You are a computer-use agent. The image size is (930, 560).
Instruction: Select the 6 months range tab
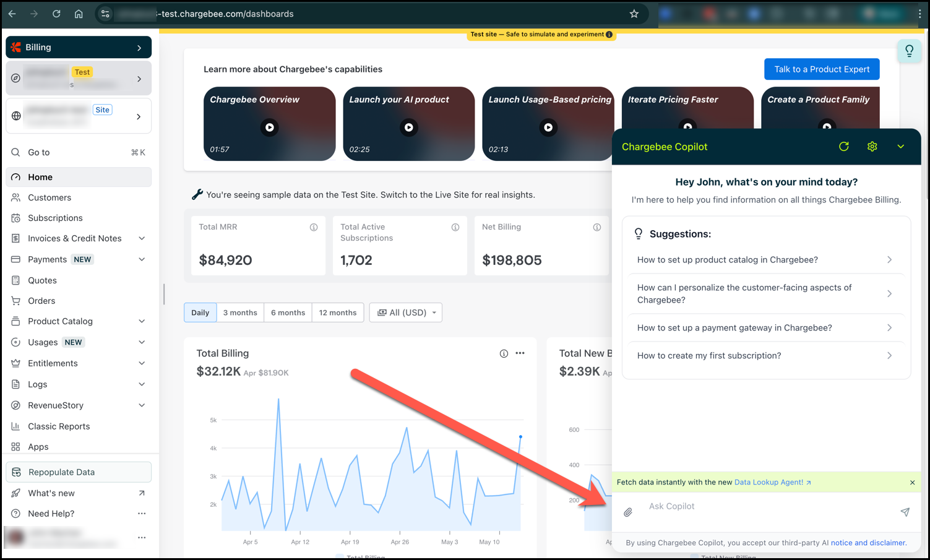(x=288, y=312)
